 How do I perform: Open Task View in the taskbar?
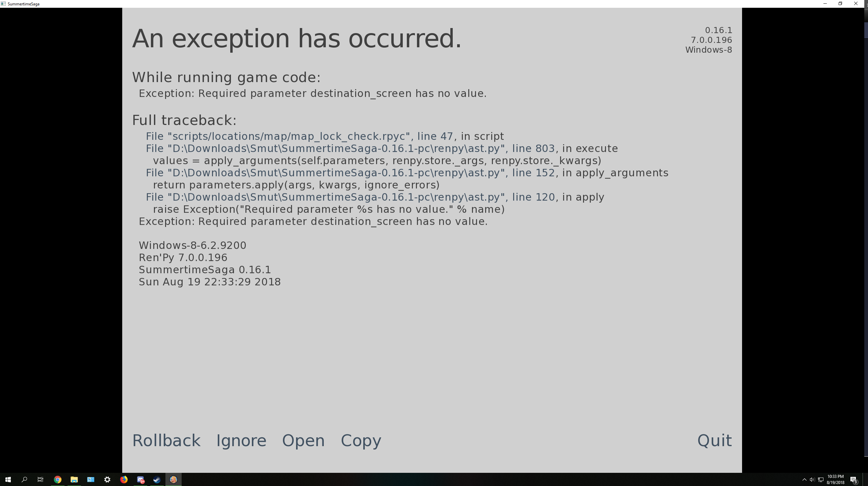point(41,480)
